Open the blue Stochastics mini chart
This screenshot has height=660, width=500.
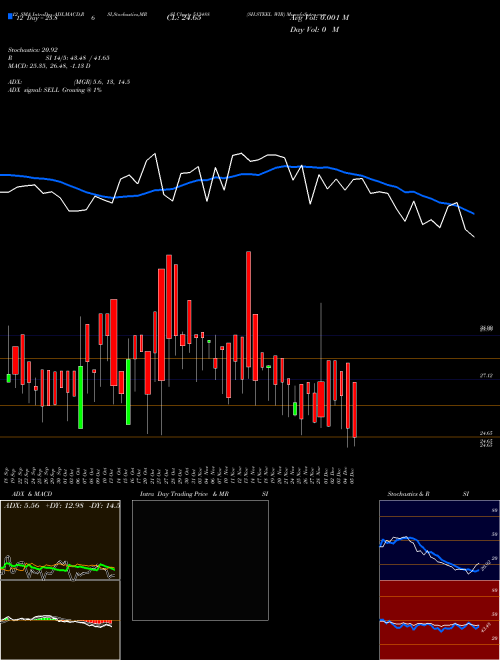click(439, 540)
